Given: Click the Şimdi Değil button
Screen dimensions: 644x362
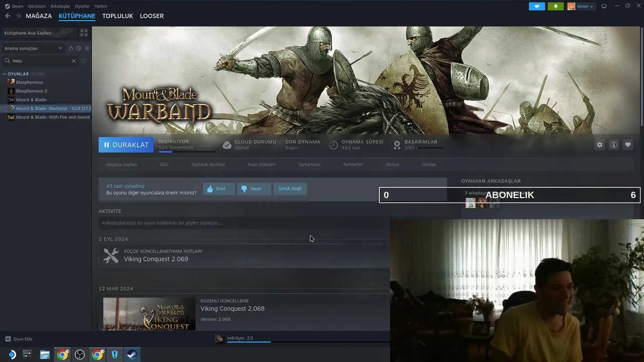Looking at the screenshot, I should [290, 189].
